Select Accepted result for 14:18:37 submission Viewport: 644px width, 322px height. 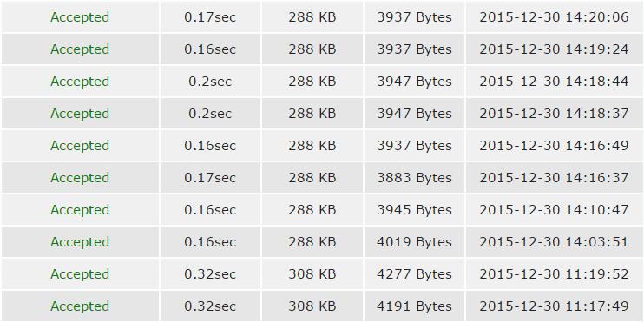pos(80,114)
